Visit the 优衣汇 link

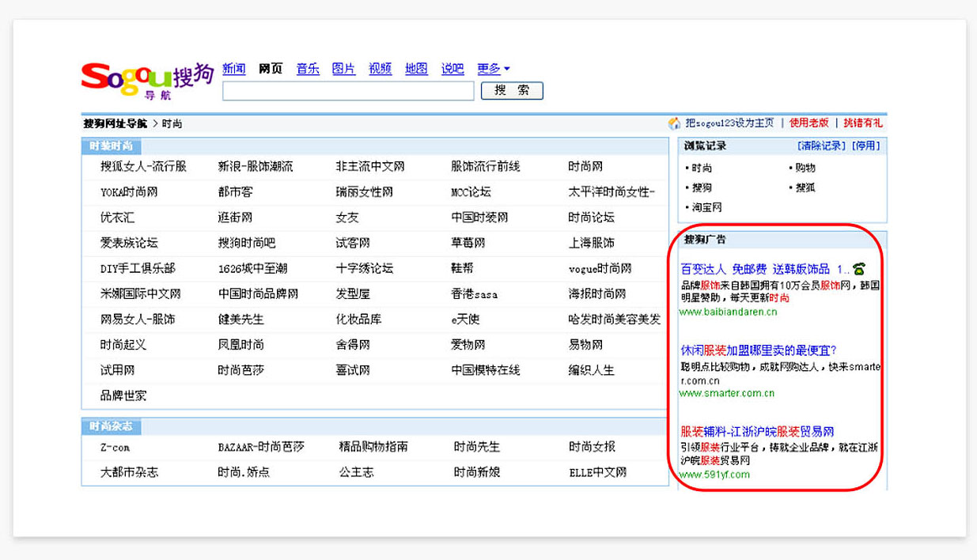tap(117, 218)
